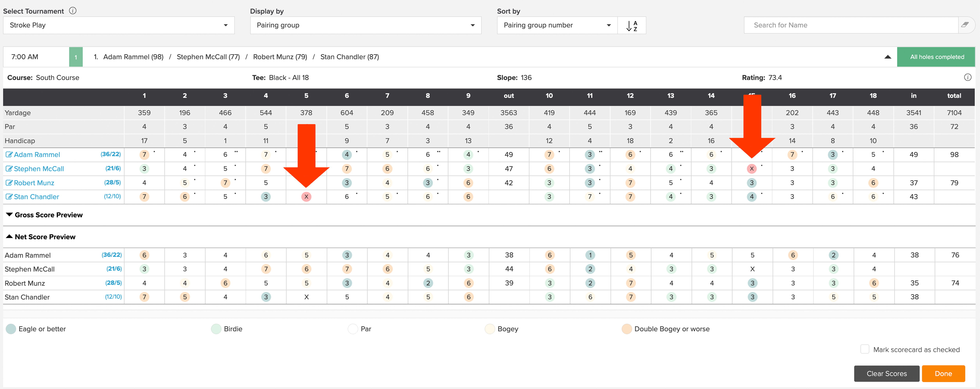The image size is (980, 389).
Task: Click Adam Rammel's hole 1 score 7
Action: tap(144, 155)
